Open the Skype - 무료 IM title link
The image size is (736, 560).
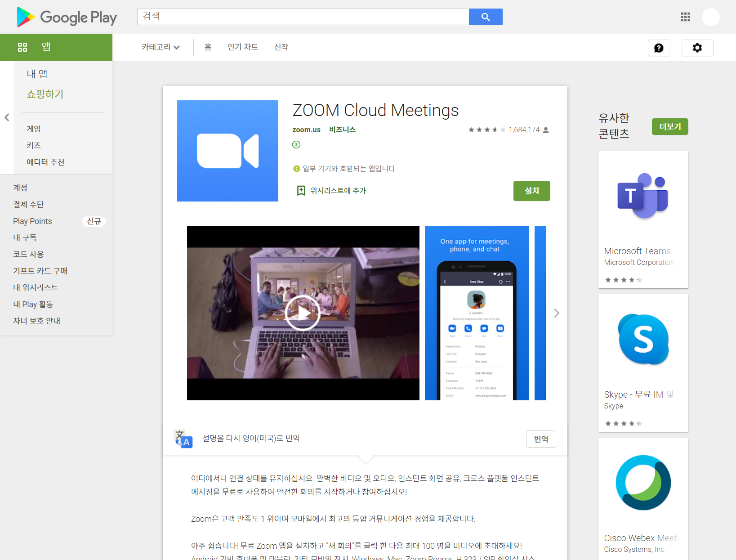click(638, 394)
